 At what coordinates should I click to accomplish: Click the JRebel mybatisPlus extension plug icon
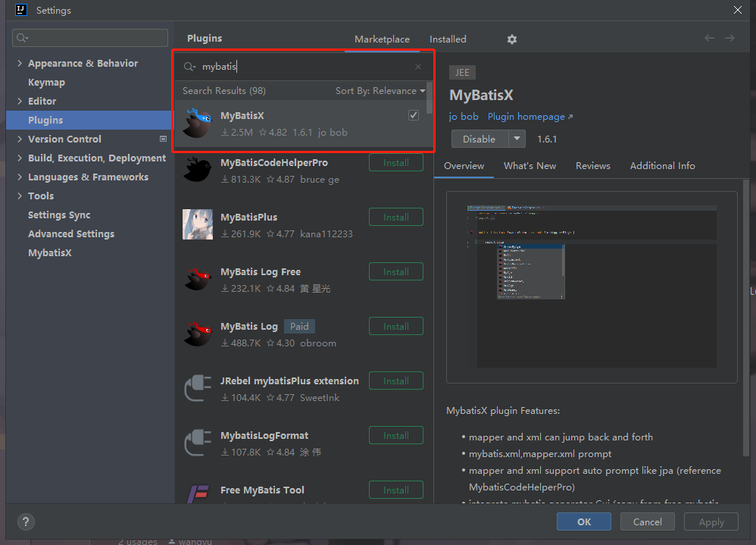[x=198, y=388]
